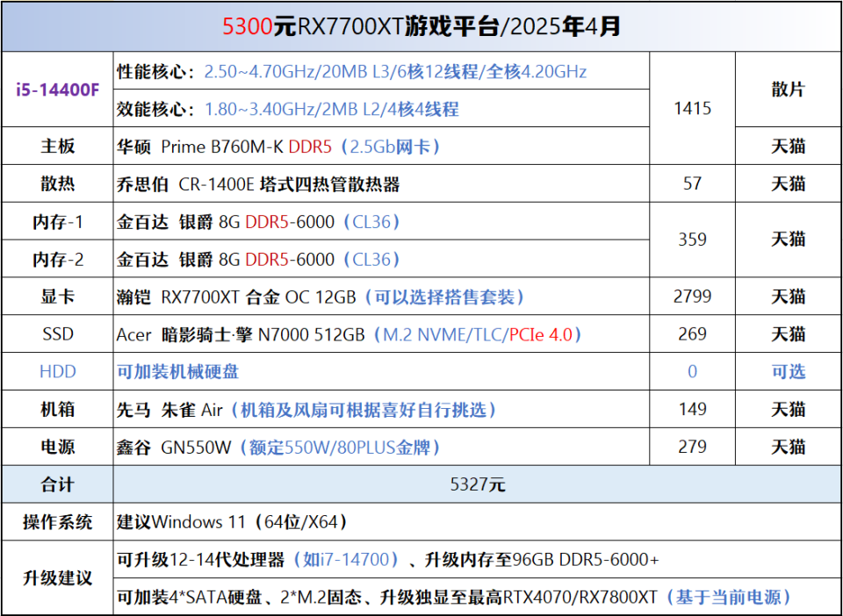The width and height of the screenshot is (843, 616).
Task: Click the "散片" source cell
Action: click(789, 90)
